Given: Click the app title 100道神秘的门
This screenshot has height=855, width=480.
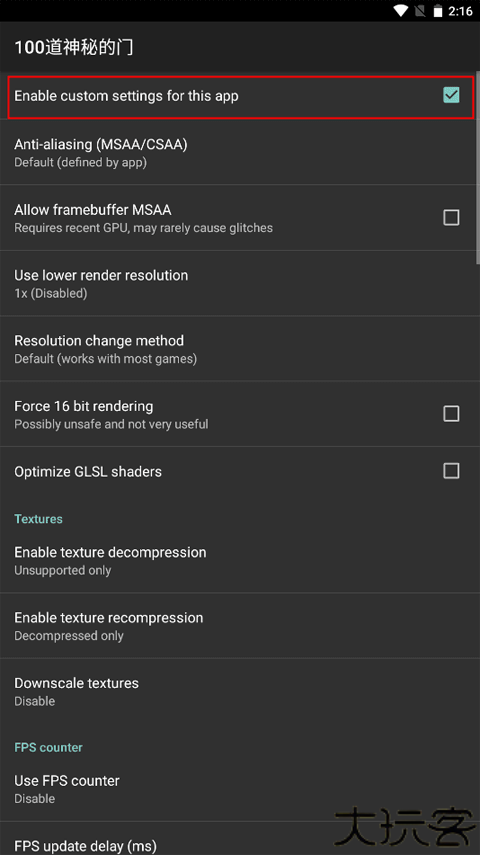Looking at the screenshot, I should (x=74, y=47).
